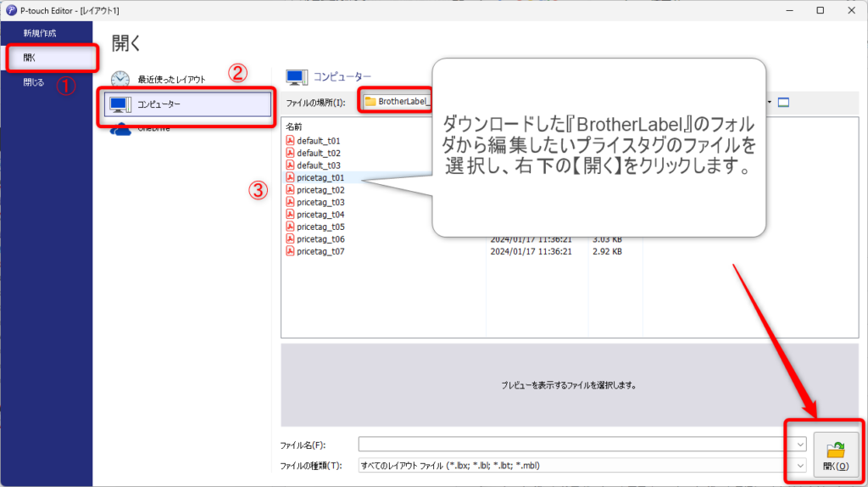This screenshot has height=487, width=868.
Task: Expand the view options dropdown arrow
Action: [x=770, y=103]
